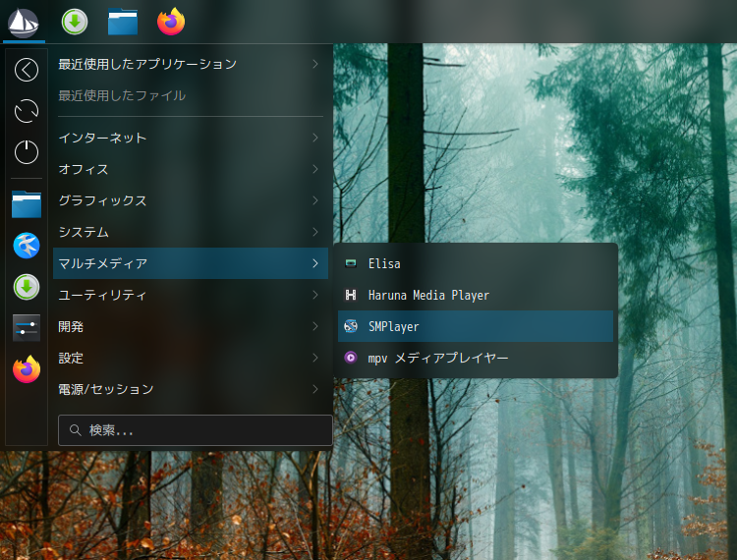Open the green download favorite in menu sidebar
This screenshot has height=560, width=737.
tap(27, 287)
